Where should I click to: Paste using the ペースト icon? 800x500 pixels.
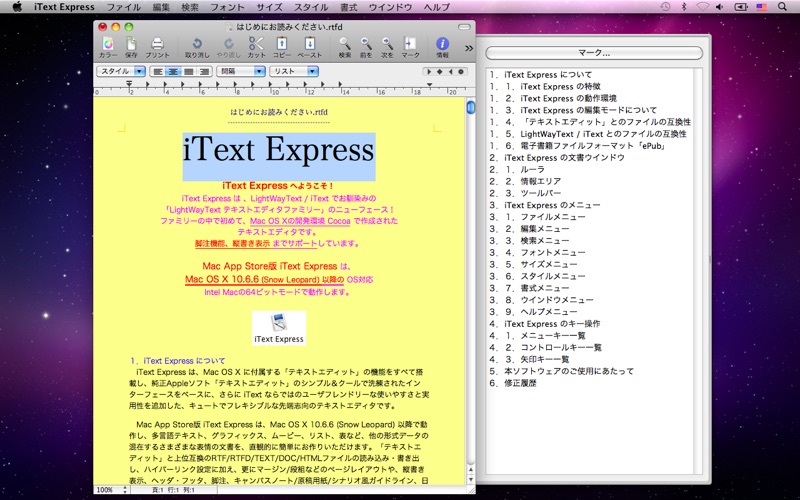click(310, 47)
